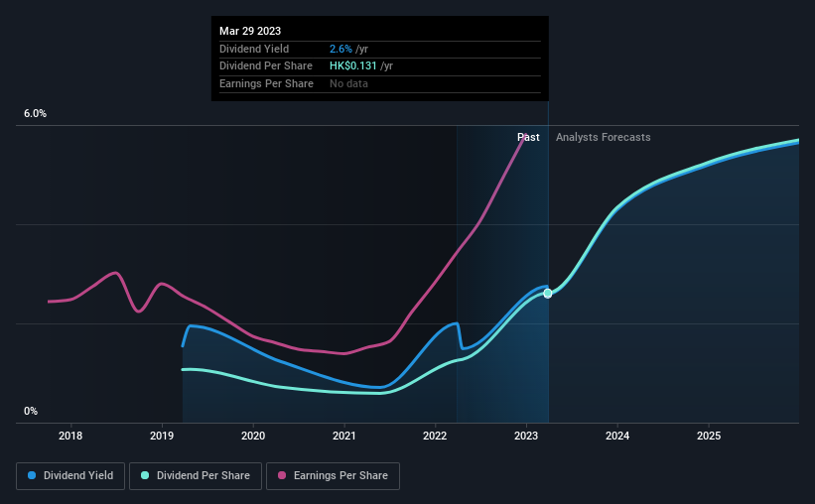Click the 2024 x-axis label

(617, 436)
